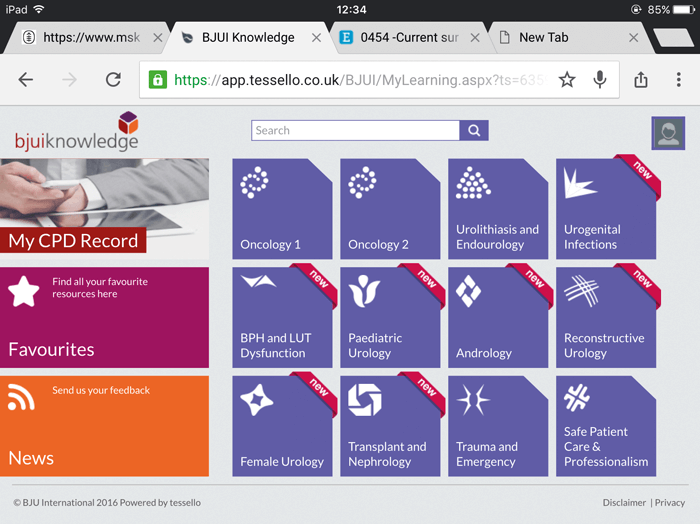
Task: Open the Privacy footer link
Action: tap(670, 503)
